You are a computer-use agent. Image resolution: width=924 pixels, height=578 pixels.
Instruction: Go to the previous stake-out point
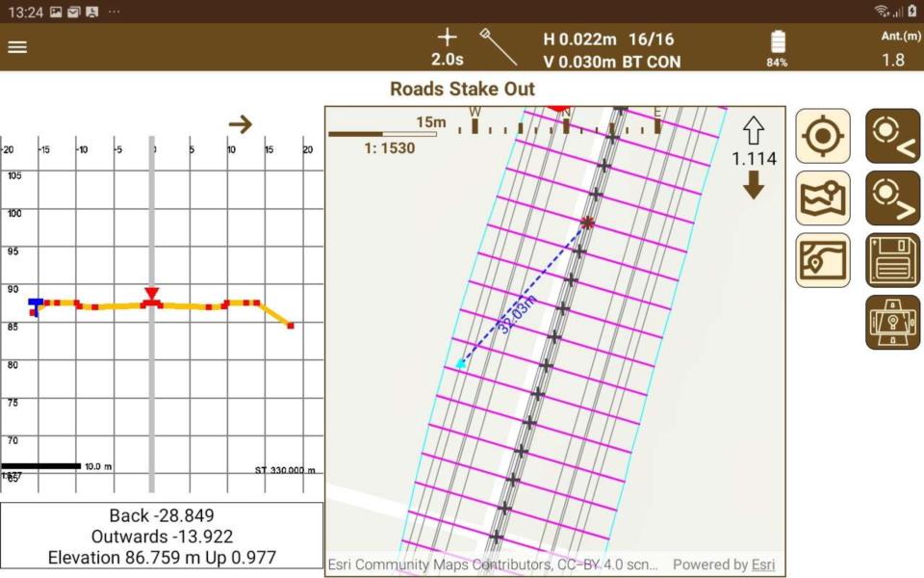(892, 136)
